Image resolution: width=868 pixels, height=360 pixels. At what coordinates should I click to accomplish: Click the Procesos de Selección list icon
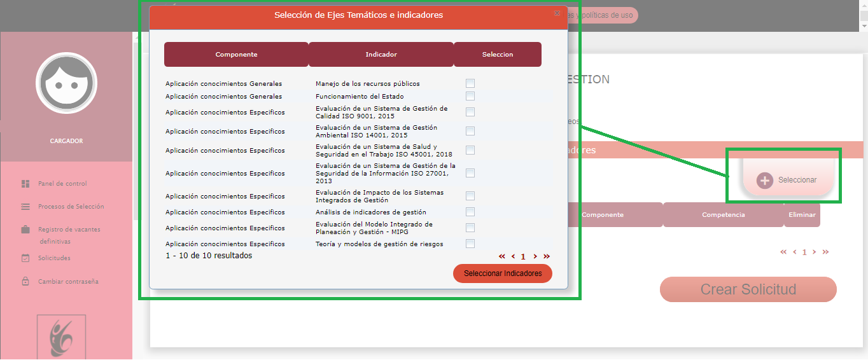(25, 207)
